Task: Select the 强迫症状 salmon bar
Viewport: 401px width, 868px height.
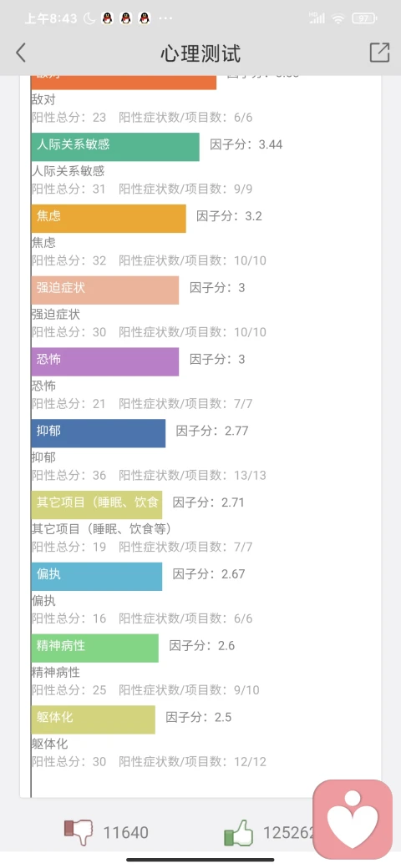Action: [105, 290]
